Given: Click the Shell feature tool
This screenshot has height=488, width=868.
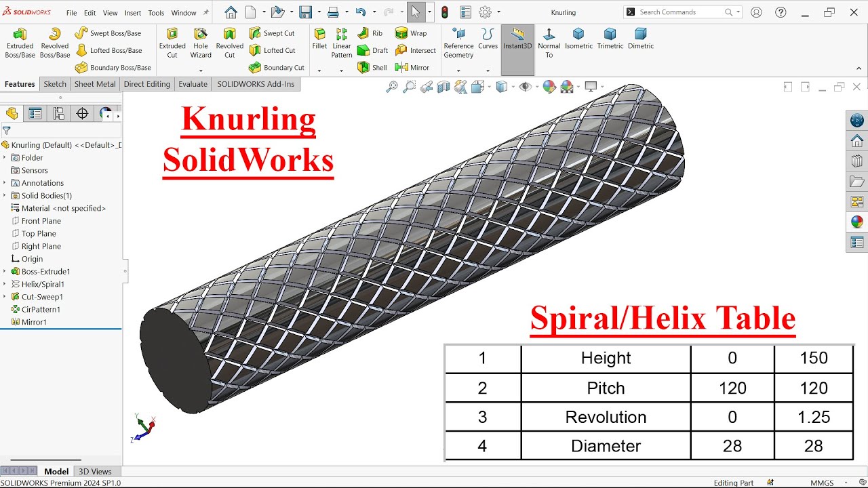Looking at the screenshot, I should click(x=372, y=68).
